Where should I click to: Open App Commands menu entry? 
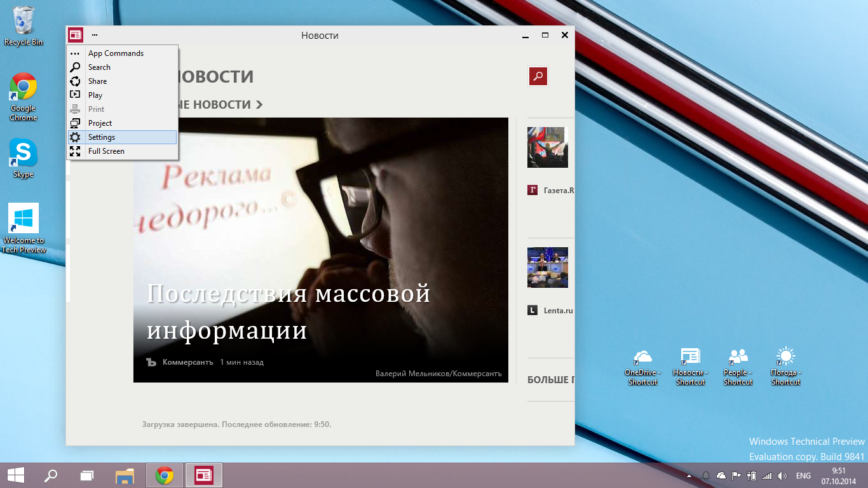pos(116,53)
